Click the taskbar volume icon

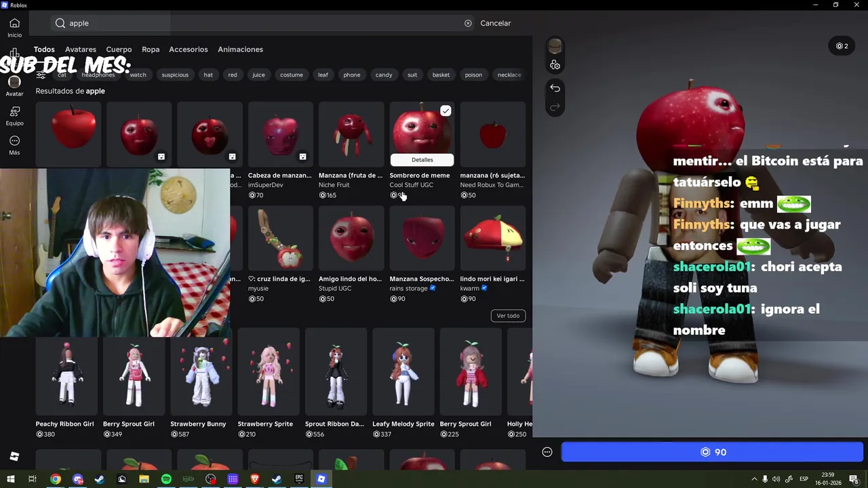(776, 479)
